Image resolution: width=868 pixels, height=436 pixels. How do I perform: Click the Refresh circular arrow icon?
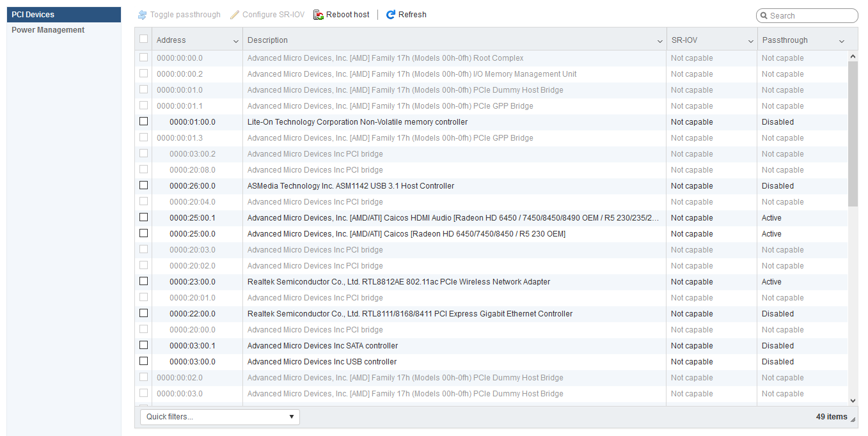[391, 15]
